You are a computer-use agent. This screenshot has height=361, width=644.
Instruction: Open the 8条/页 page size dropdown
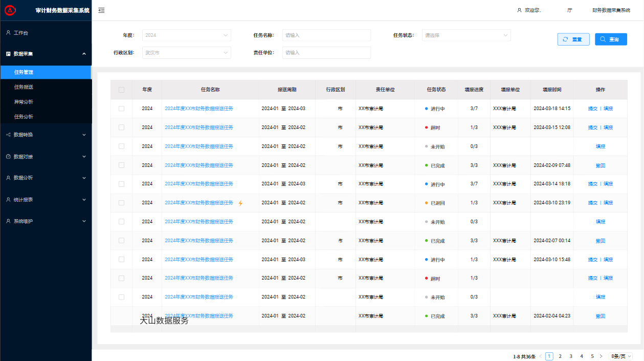621,356
